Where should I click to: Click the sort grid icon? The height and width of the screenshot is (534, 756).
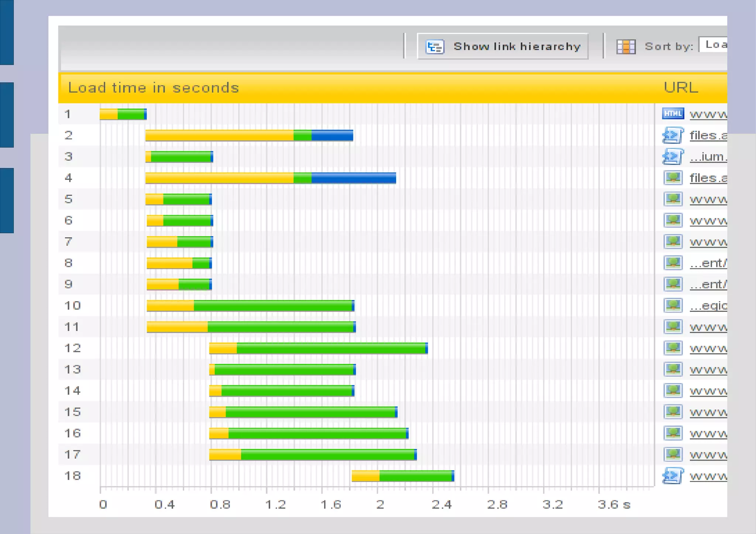tap(626, 47)
